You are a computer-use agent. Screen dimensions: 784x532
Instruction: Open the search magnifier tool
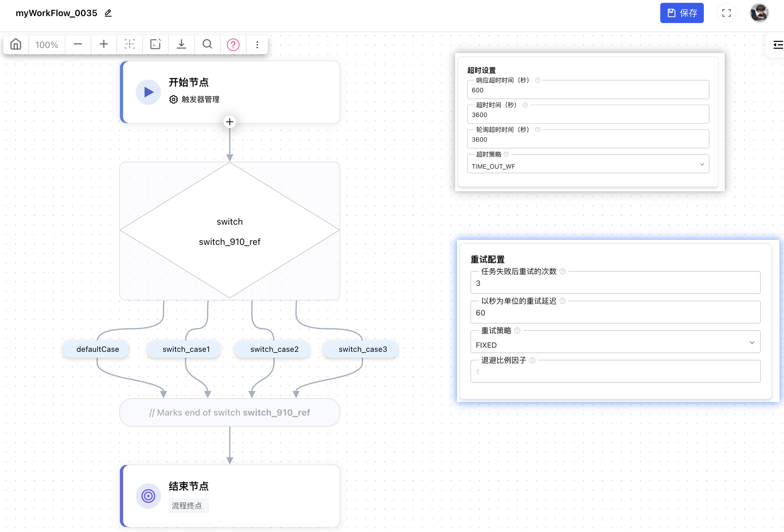click(207, 44)
